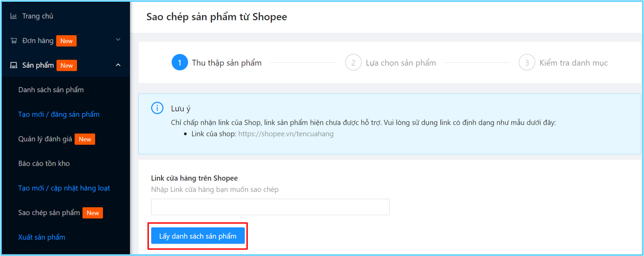Click the label Link cửa hàng trên Shopee
This screenshot has height=256, width=644.
194,178
